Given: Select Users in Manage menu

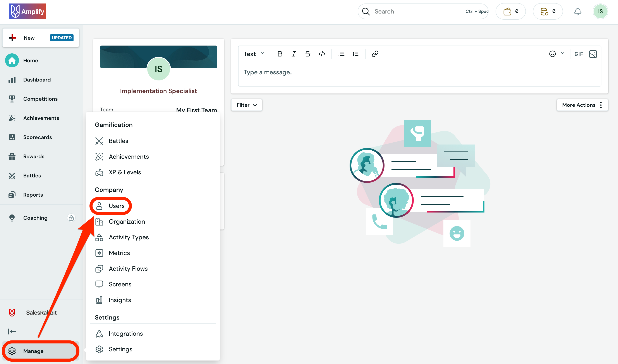Looking at the screenshot, I should click(116, 206).
